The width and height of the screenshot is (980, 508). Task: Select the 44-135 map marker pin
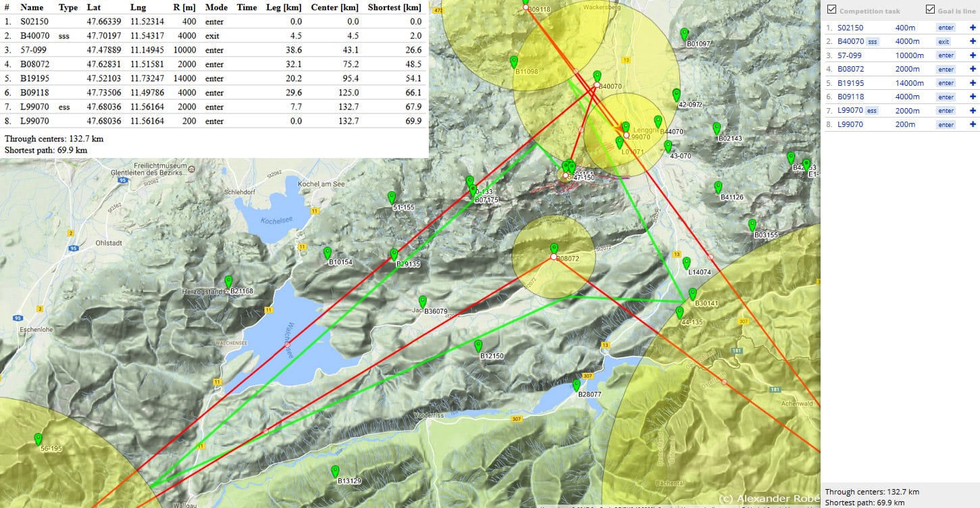680,313
